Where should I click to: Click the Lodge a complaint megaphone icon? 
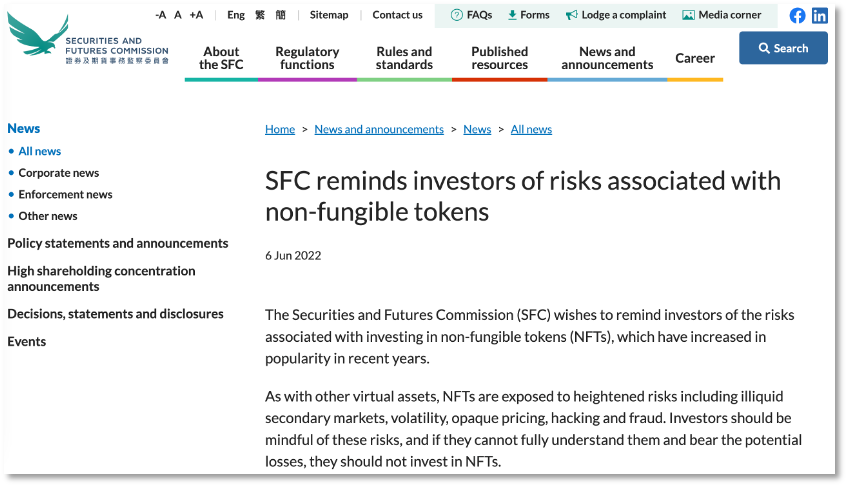(x=572, y=15)
